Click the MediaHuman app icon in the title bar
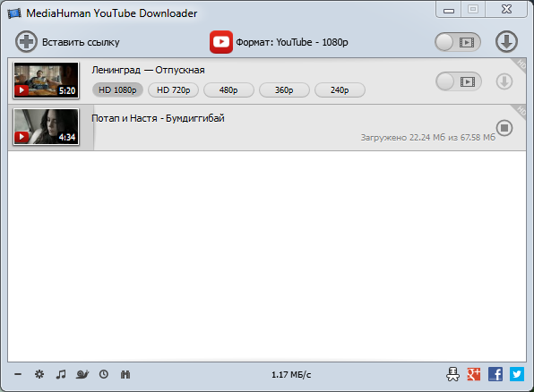This screenshot has height=392, width=534. (14, 13)
